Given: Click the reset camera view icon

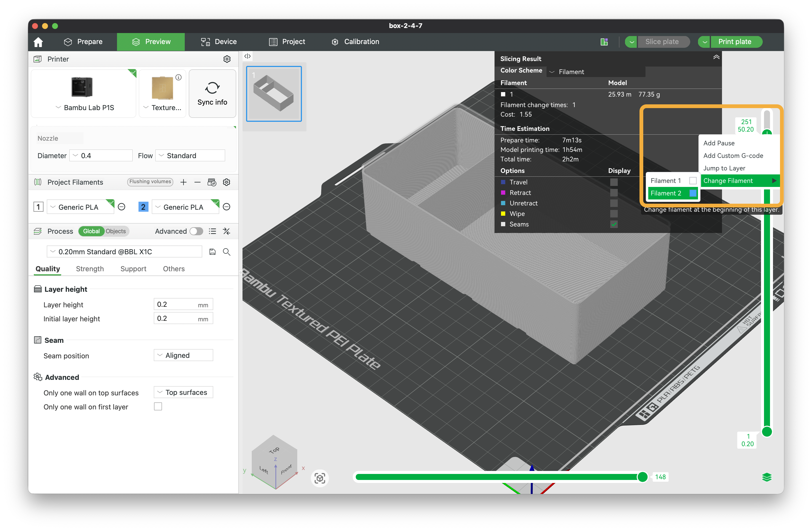Looking at the screenshot, I should coord(320,478).
